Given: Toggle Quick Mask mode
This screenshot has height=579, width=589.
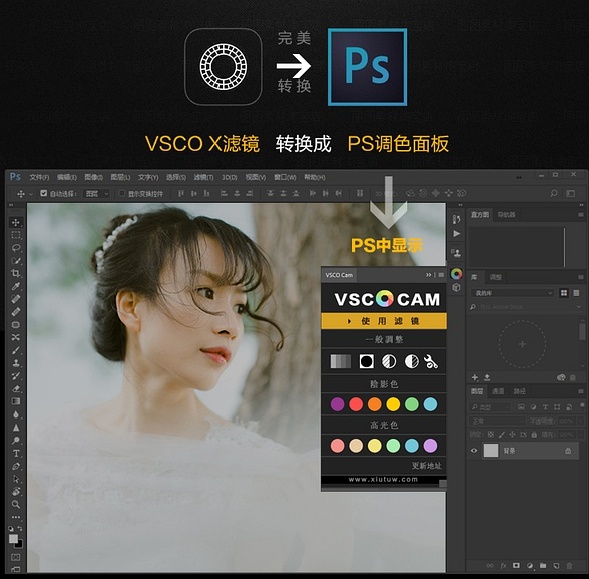Looking at the screenshot, I should tap(15, 557).
